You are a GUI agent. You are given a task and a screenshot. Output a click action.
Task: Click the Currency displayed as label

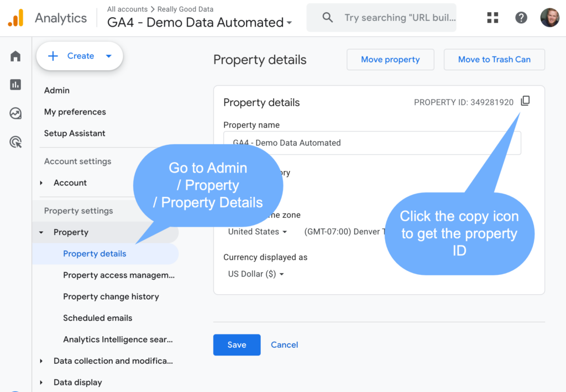pos(265,257)
